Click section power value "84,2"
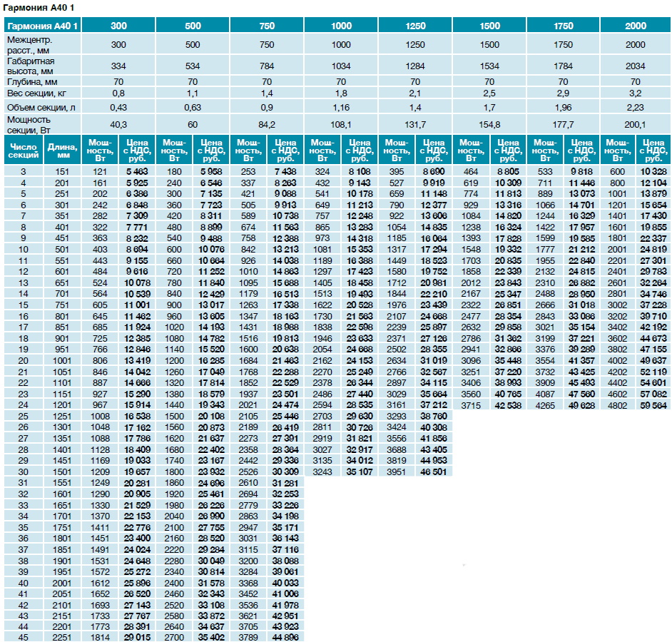672x642 pixels. [267, 125]
